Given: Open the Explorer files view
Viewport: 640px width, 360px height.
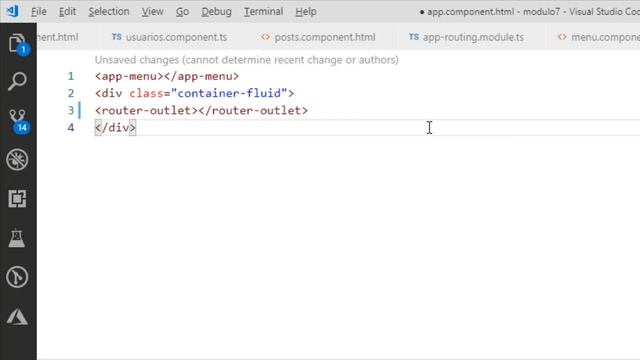Looking at the screenshot, I should 18,43.
